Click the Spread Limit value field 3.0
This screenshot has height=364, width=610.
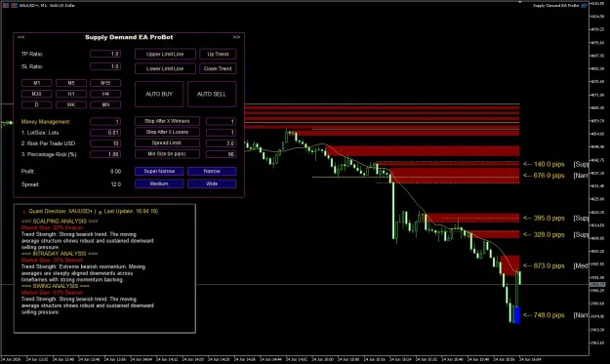pos(221,143)
